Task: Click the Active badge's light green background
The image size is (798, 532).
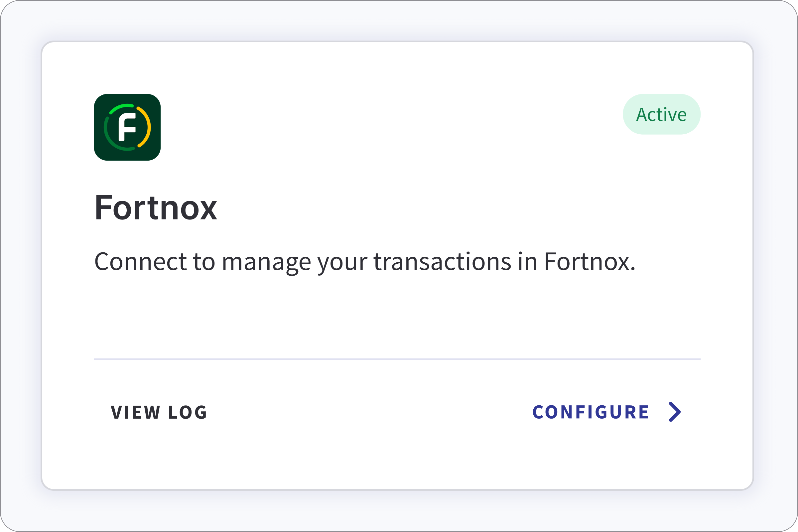Action: 661,114
